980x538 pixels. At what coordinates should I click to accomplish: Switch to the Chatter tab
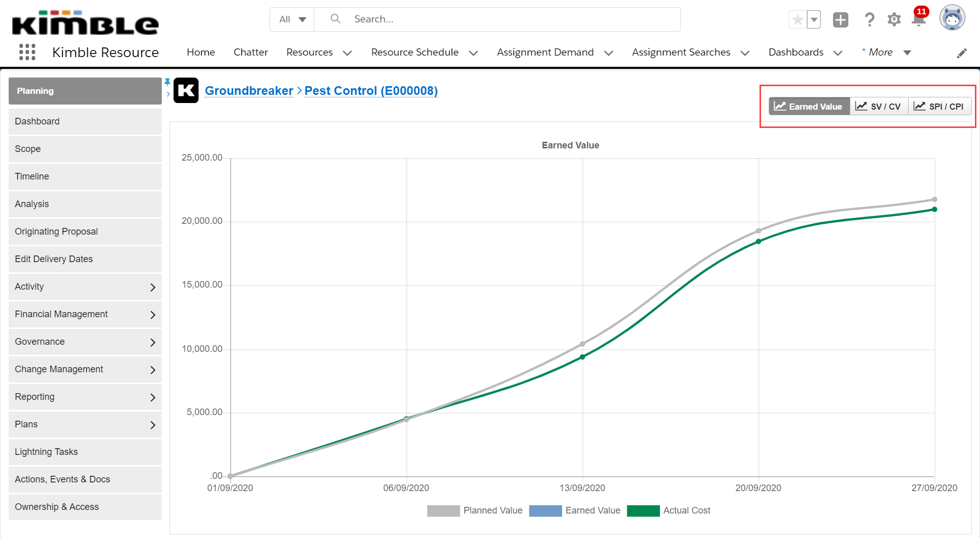251,52
